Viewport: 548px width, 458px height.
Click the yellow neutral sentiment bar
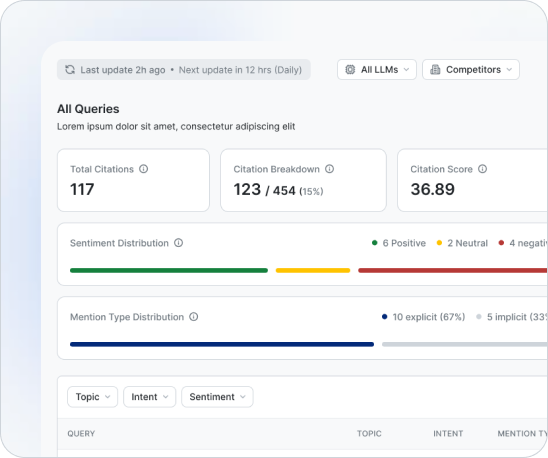(313, 270)
